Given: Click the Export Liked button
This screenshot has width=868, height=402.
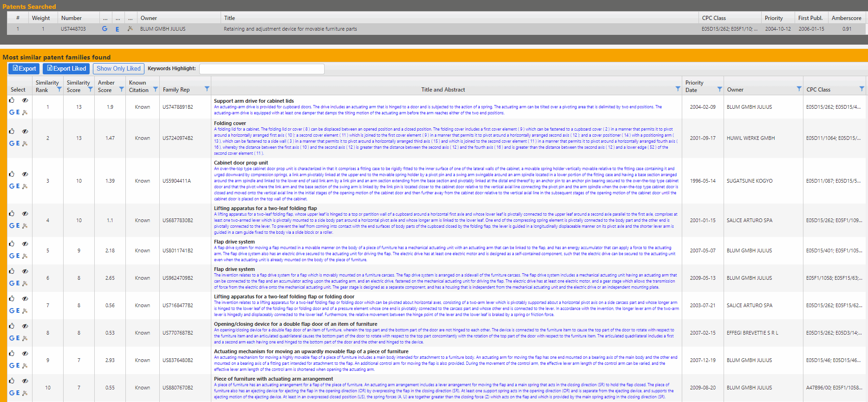Looking at the screenshot, I should tap(66, 68).
